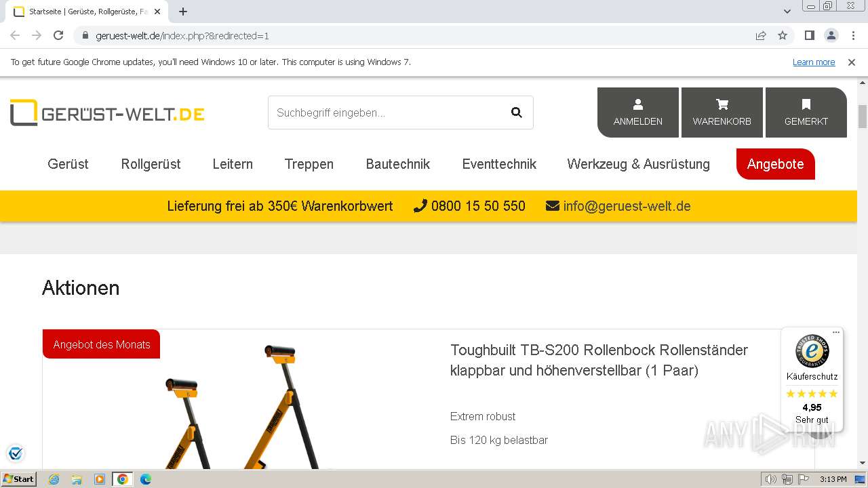Click the Extrem robust text
Image resolution: width=868 pixels, height=488 pixels.
click(483, 416)
